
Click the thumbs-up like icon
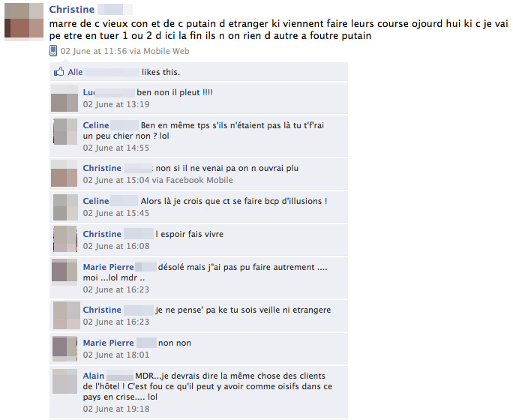(59, 72)
